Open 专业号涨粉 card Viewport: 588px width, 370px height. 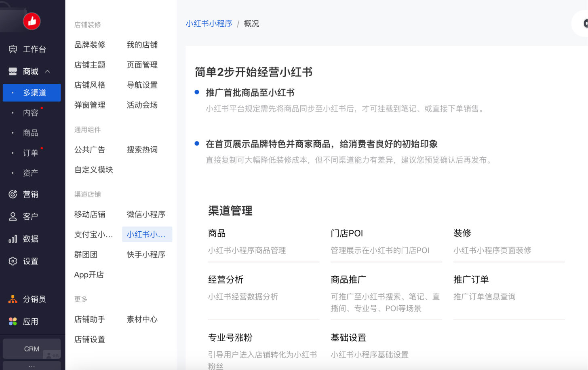click(x=263, y=351)
